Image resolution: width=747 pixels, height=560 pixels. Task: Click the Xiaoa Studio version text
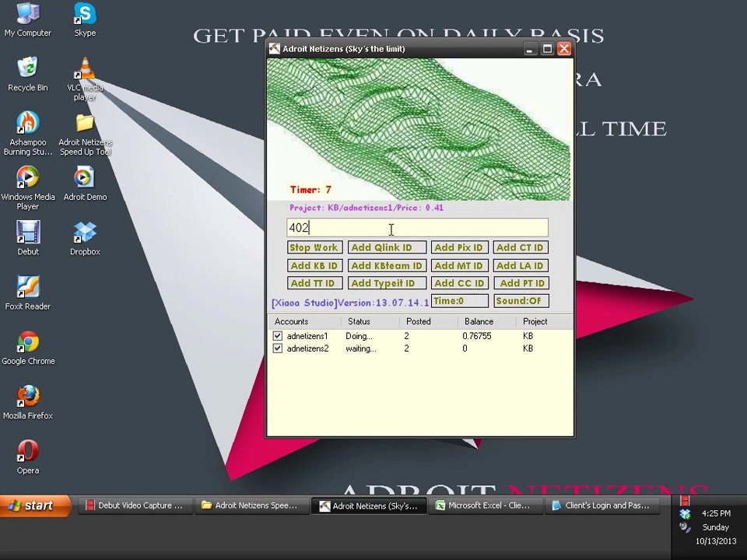[x=350, y=303]
